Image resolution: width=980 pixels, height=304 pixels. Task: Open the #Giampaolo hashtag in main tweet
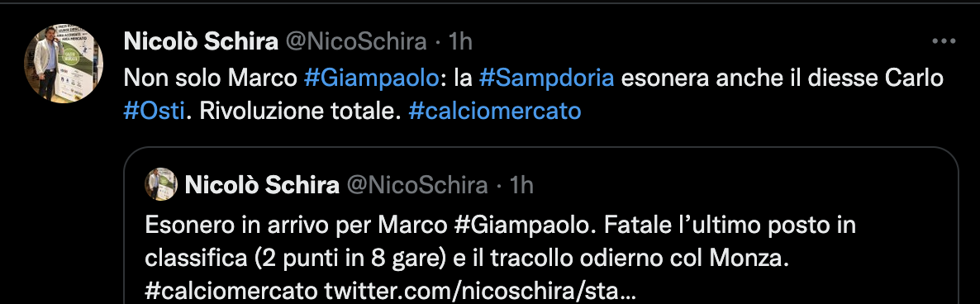click(371, 78)
